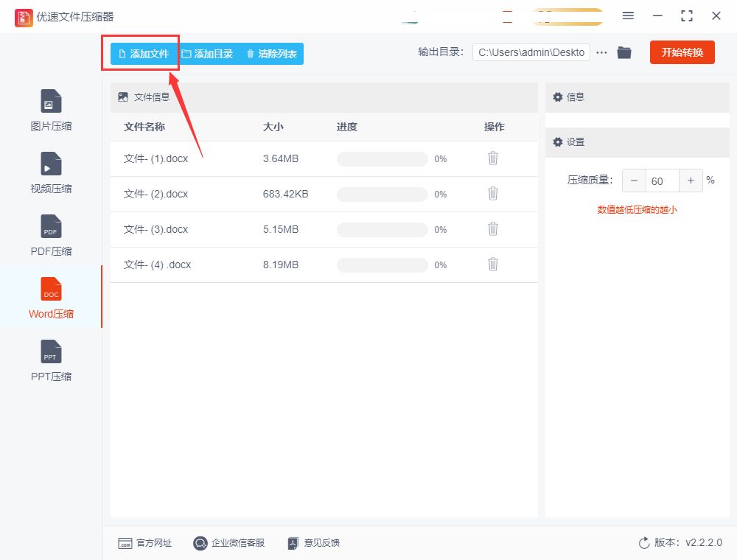This screenshot has height=560, width=737.
Task: Click the 文件- (2).docx file name
Action: tap(156, 194)
